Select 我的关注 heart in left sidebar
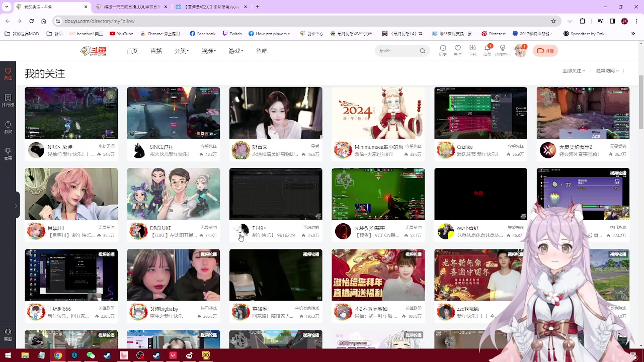 click(x=8, y=73)
